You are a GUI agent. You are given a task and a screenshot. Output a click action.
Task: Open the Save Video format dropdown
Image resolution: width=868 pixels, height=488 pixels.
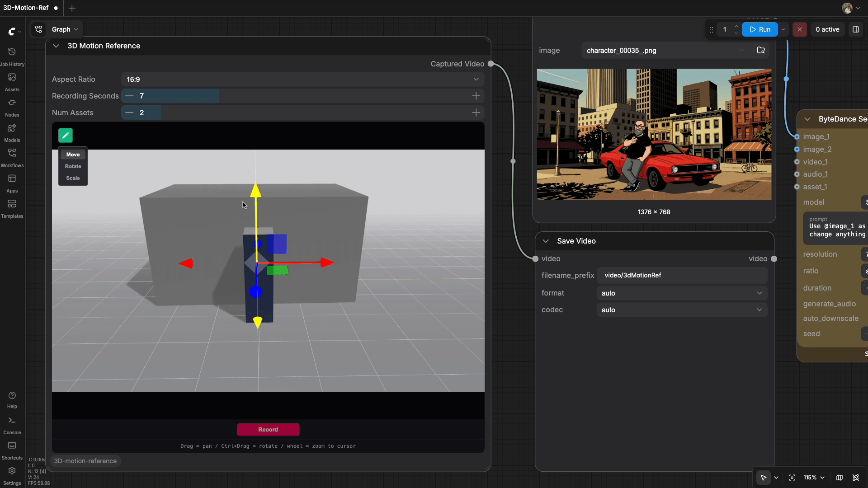tap(682, 293)
